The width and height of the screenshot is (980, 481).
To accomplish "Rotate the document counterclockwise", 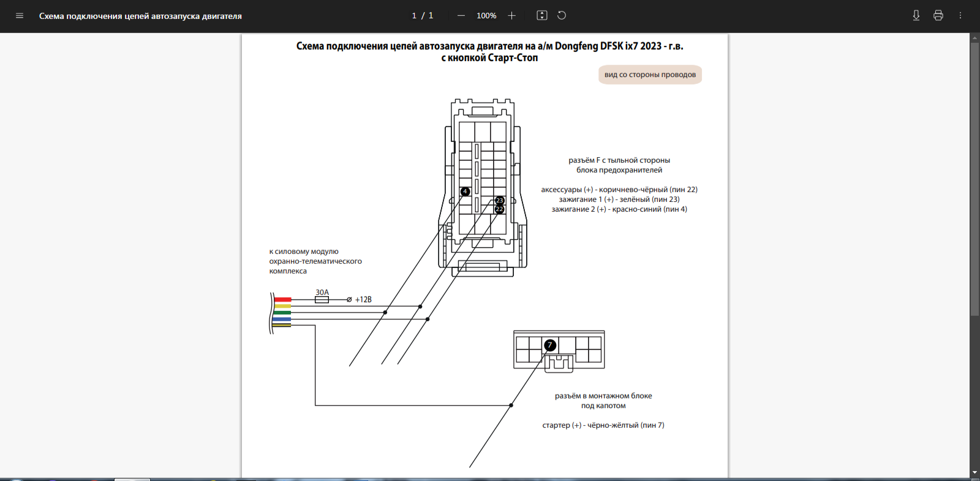I will (x=562, y=16).
